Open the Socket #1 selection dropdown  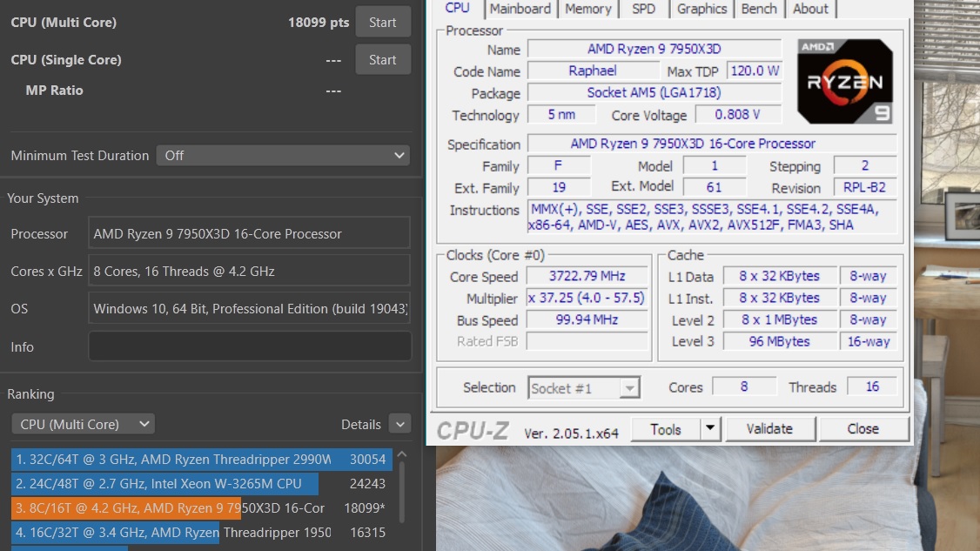584,387
